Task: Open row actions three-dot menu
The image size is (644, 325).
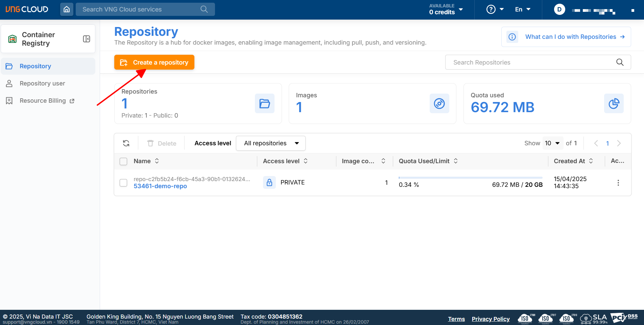Action: 618,183
